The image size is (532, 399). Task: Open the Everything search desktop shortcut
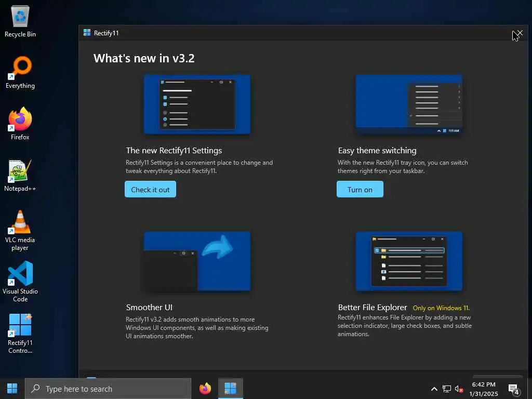click(x=20, y=73)
